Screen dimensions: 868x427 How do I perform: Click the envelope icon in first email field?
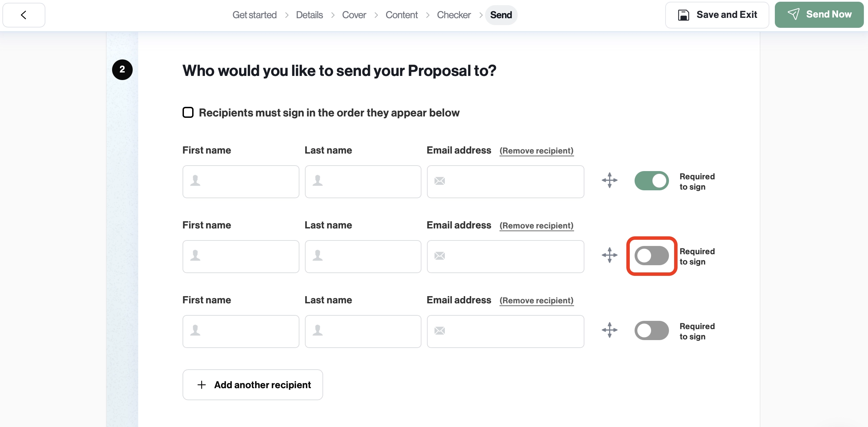[440, 181]
